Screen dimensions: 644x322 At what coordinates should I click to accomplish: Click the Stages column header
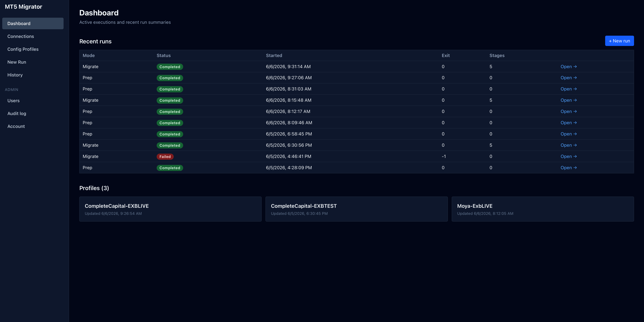497,56
